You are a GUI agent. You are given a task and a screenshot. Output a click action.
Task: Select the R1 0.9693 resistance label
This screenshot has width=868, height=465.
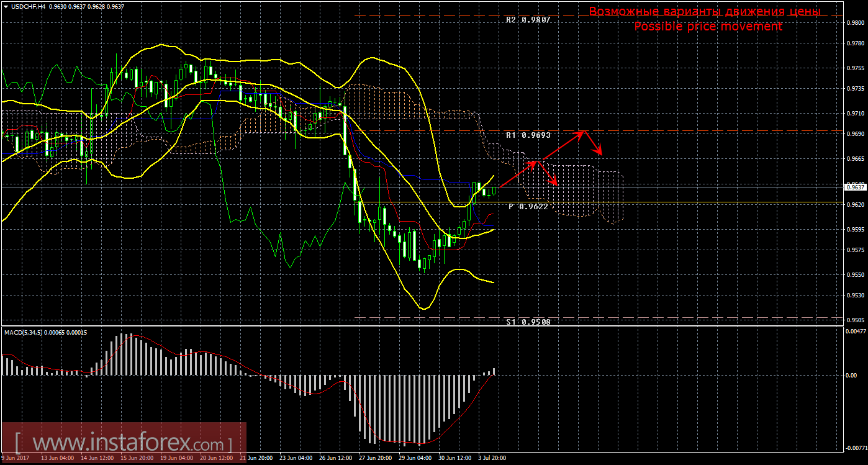pyautogui.click(x=528, y=135)
